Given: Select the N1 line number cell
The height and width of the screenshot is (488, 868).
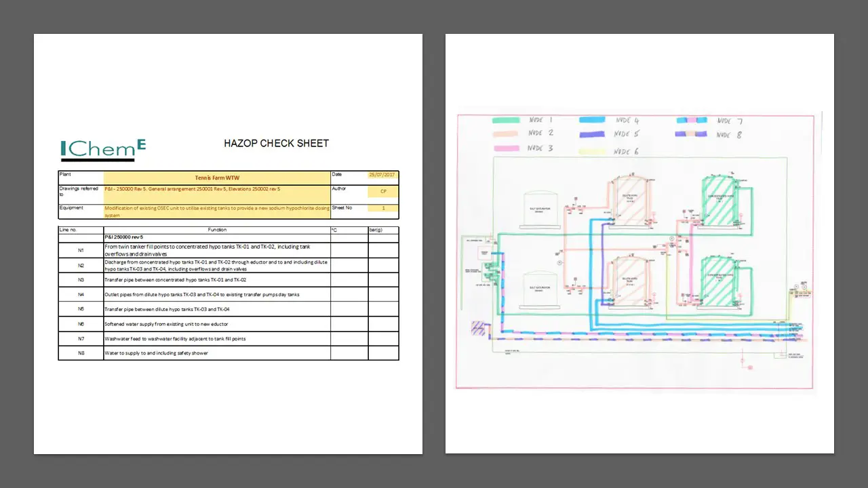Looking at the screenshot, I should [81, 251].
